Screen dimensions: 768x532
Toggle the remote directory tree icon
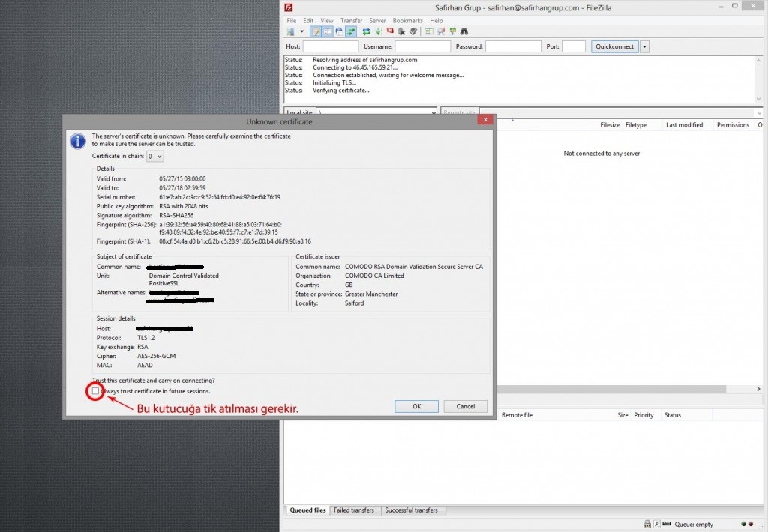click(339, 31)
